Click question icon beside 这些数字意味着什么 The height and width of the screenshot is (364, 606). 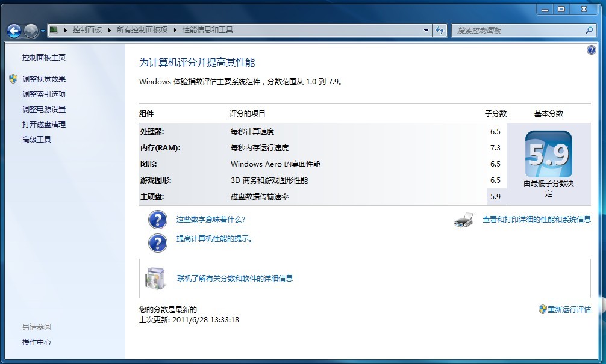[158, 220]
